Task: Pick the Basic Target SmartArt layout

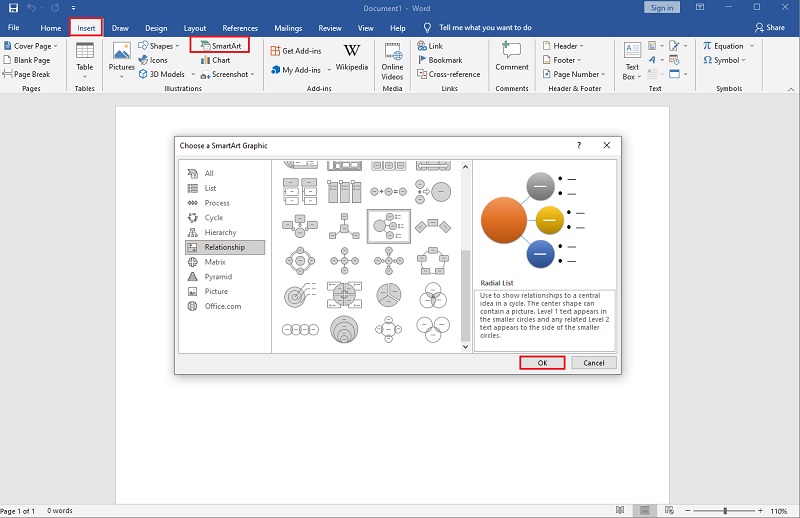Action: pyautogui.click(x=300, y=295)
